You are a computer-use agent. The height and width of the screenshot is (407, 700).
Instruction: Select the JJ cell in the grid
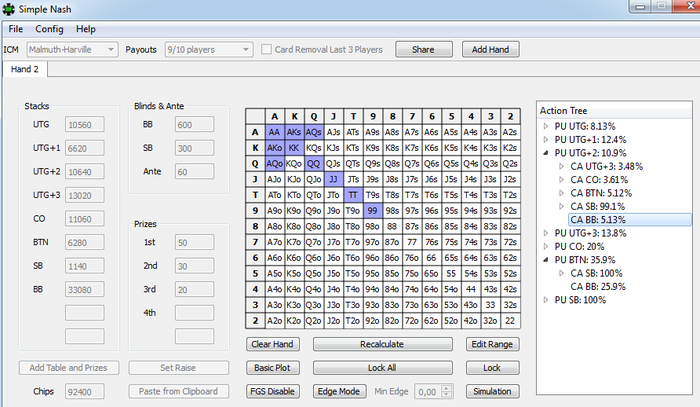click(x=333, y=179)
